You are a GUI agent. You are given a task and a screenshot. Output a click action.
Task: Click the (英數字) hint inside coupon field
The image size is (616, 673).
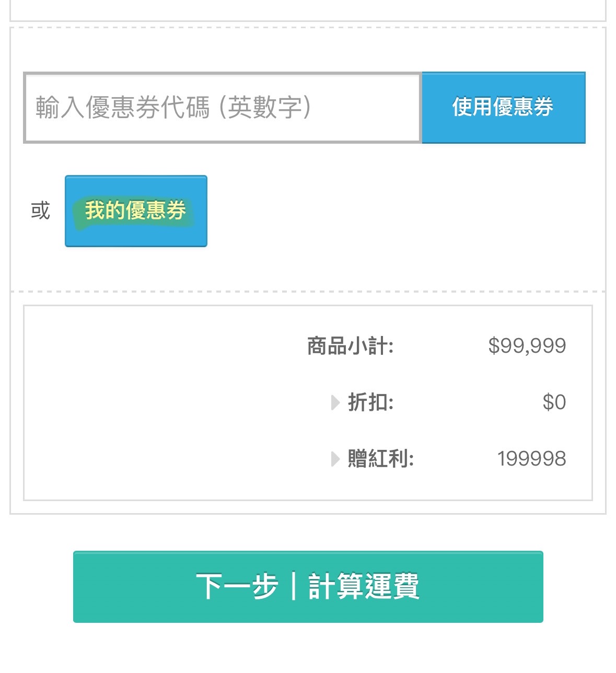pyautogui.click(x=265, y=108)
